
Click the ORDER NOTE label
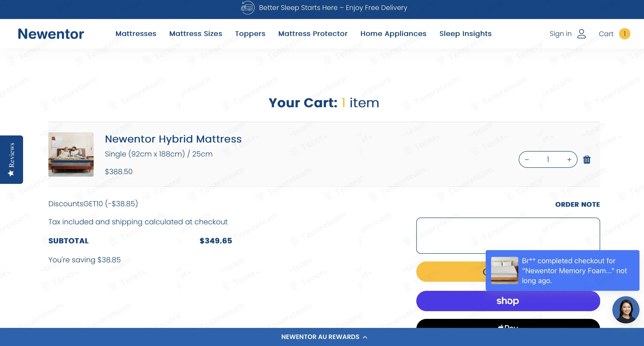[577, 204]
